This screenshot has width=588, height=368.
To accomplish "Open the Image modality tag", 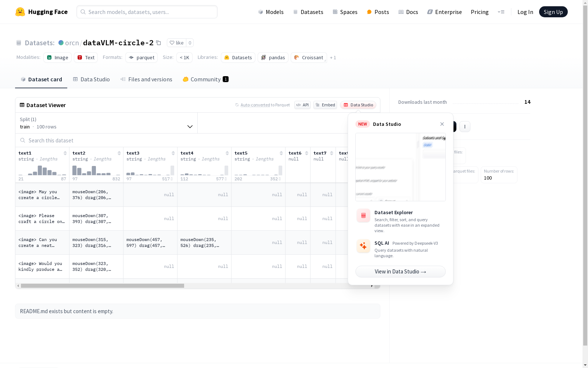I will point(57,57).
